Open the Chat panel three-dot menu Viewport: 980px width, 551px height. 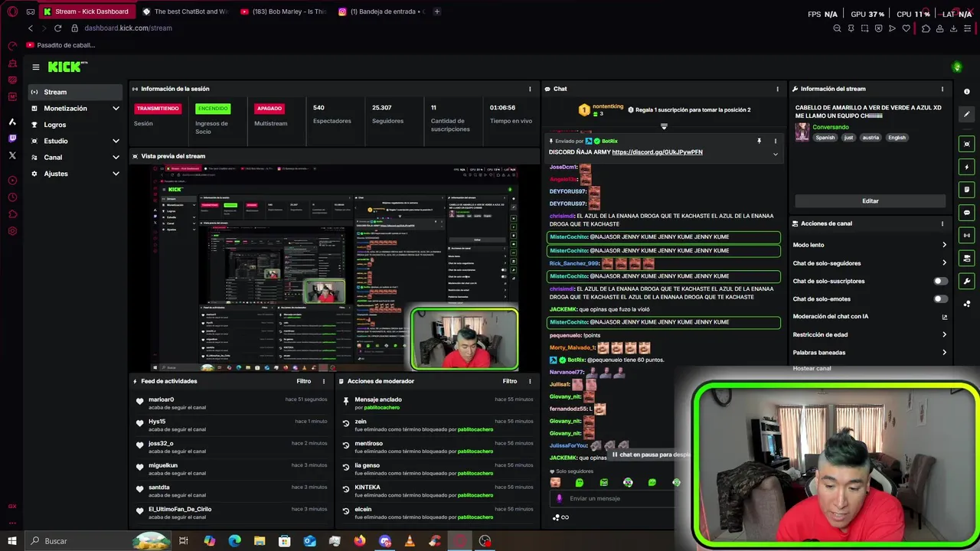[777, 89]
